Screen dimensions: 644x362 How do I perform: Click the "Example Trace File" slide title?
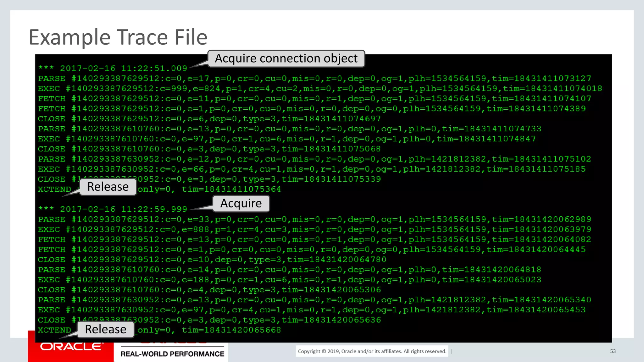[x=118, y=37]
